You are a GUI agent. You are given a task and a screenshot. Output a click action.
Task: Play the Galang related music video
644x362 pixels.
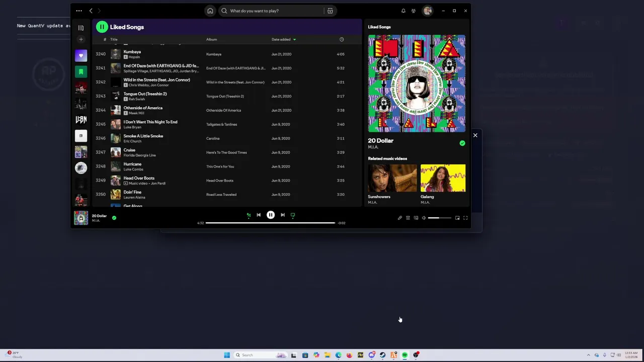coord(443,178)
